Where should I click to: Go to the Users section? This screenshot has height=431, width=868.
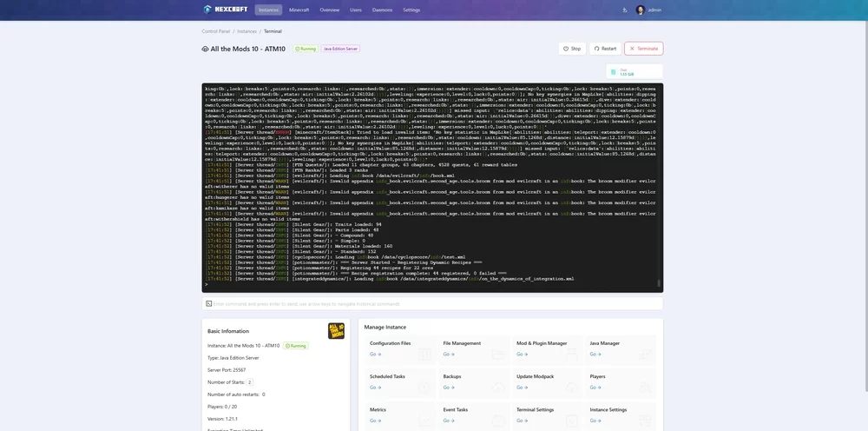[356, 10]
